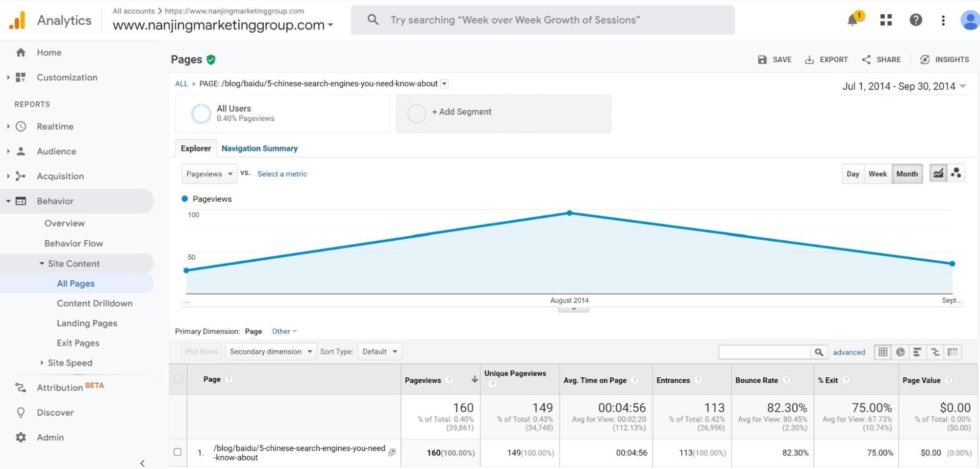Click inside the table search input field
Image resolution: width=980 pixels, height=469 pixels.
point(765,352)
